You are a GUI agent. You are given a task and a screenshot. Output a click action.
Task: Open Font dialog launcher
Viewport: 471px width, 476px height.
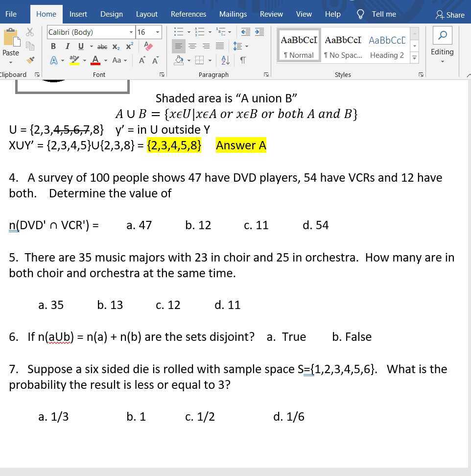click(162, 74)
